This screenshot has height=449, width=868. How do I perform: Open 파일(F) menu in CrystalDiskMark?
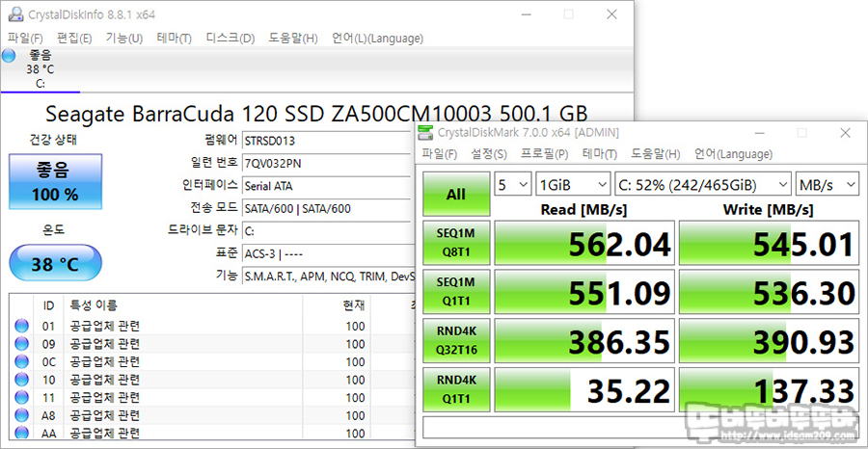pyautogui.click(x=440, y=154)
